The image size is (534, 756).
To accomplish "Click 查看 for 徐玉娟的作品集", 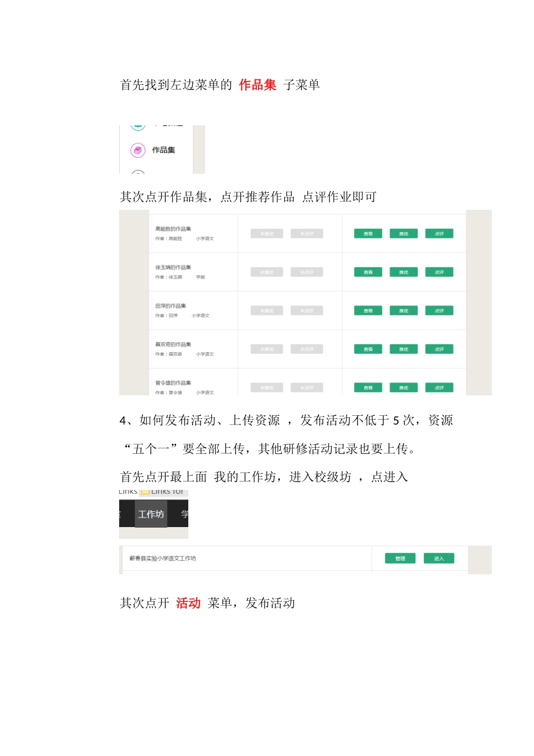I will tap(368, 272).
